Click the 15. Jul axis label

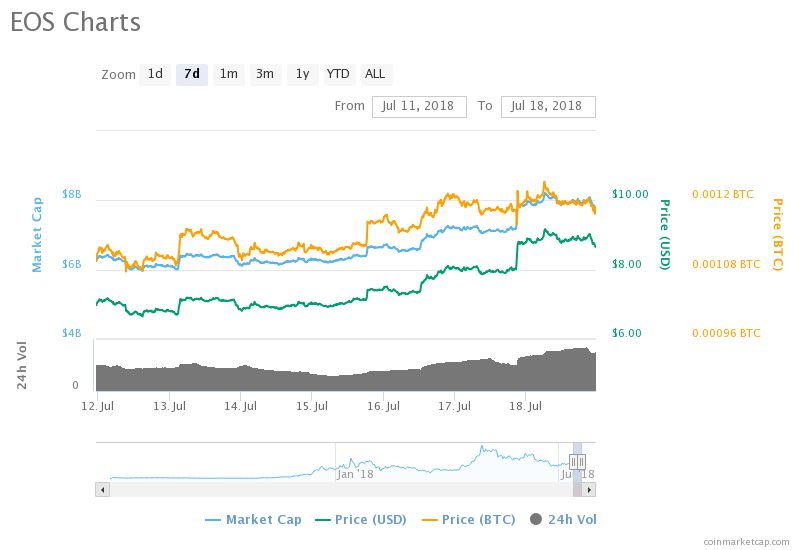[x=312, y=406]
